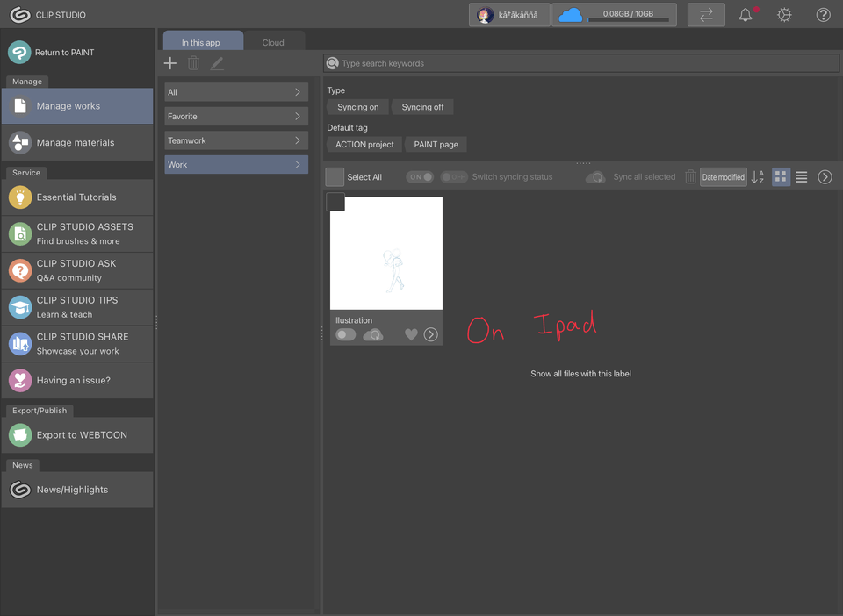
Task: Open details of the Illustration work via chevron
Action: tap(430, 334)
